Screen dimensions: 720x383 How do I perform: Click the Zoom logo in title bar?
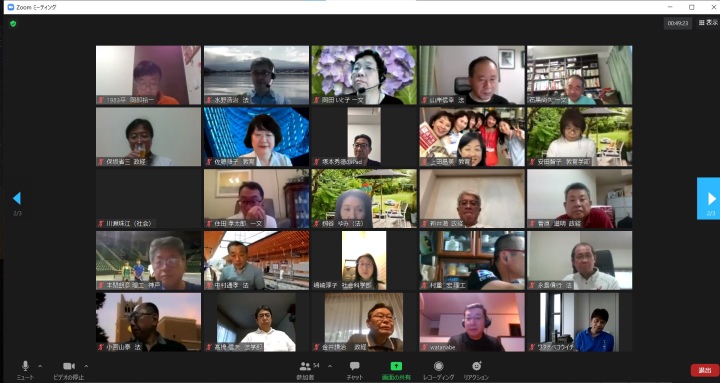point(11,7)
